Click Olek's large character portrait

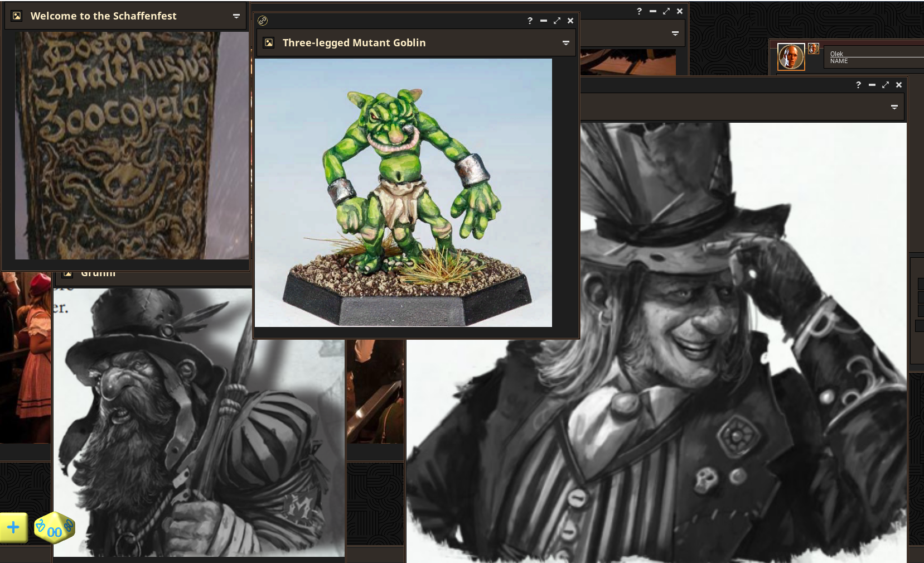pyautogui.click(x=791, y=56)
